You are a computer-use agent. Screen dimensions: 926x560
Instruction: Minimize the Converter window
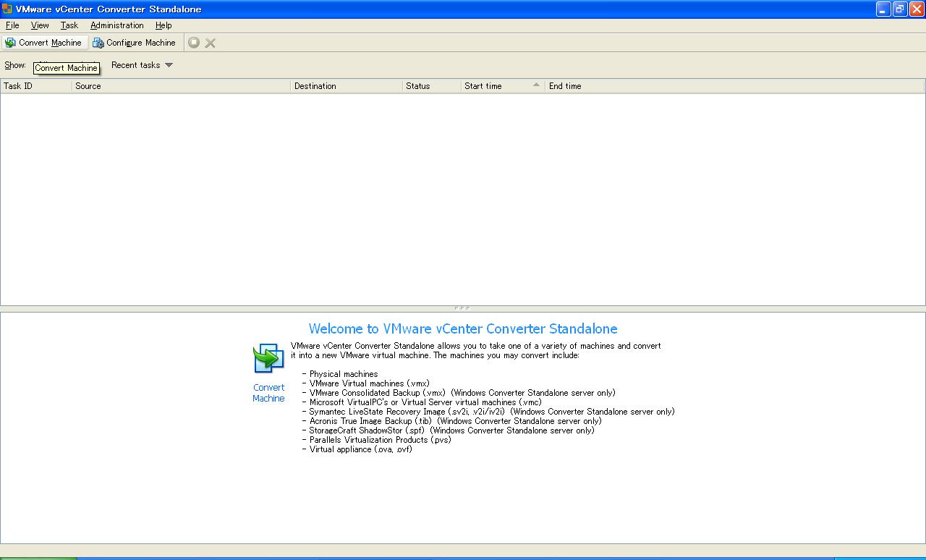(883, 9)
